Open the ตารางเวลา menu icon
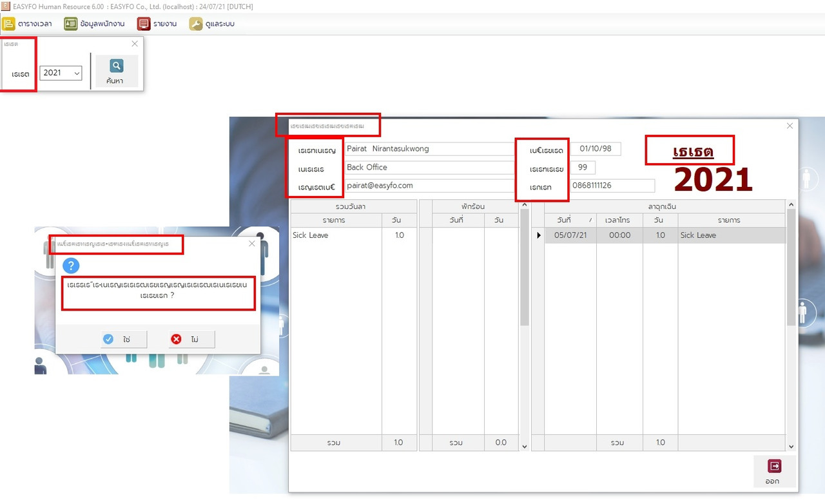 coord(8,24)
